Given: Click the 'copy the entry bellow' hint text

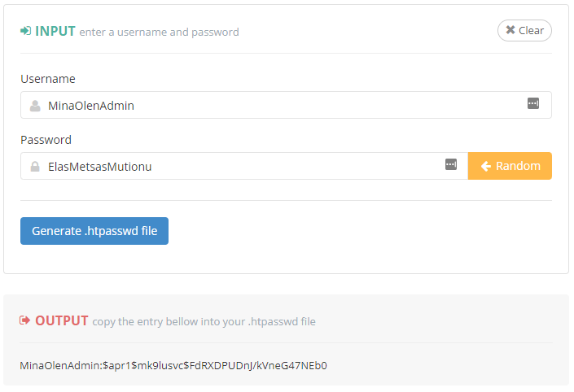Looking at the screenshot, I should click(x=204, y=321).
